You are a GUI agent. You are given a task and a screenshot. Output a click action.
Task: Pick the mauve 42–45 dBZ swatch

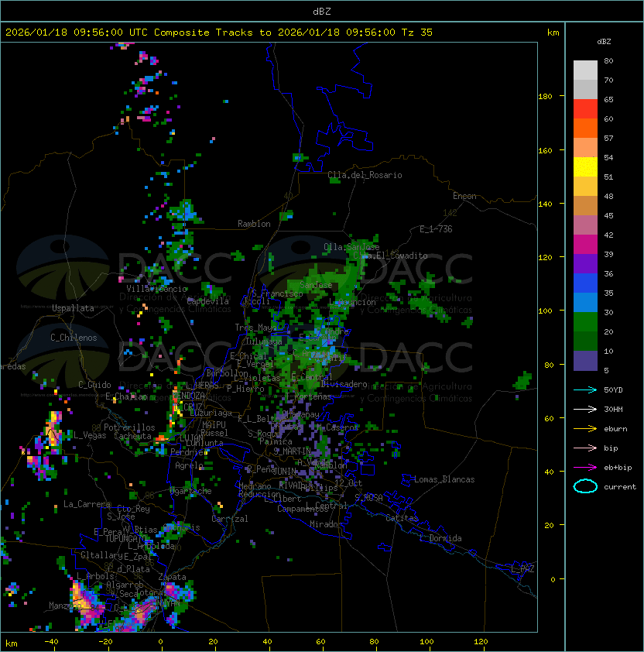coord(585,225)
